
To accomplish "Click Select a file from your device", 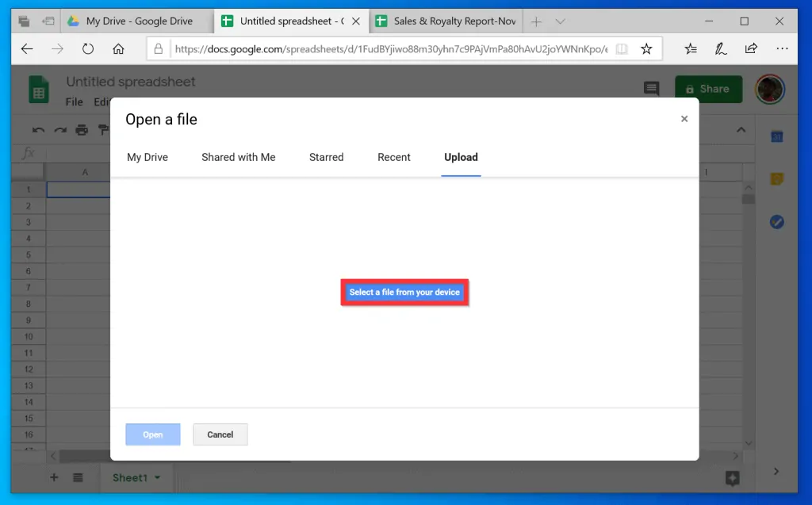I will (x=404, y=293).
